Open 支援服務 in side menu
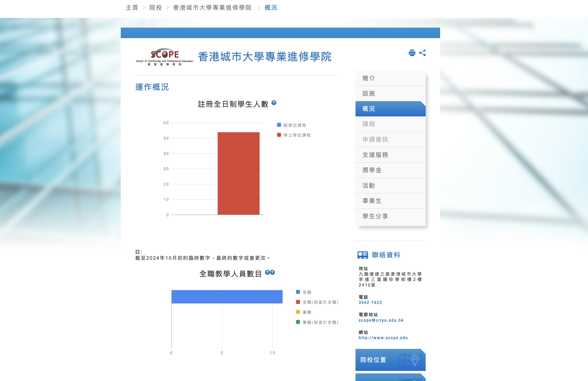Viewport: 588px width, 381px height. pyautogui.click(x=390, y=155)
